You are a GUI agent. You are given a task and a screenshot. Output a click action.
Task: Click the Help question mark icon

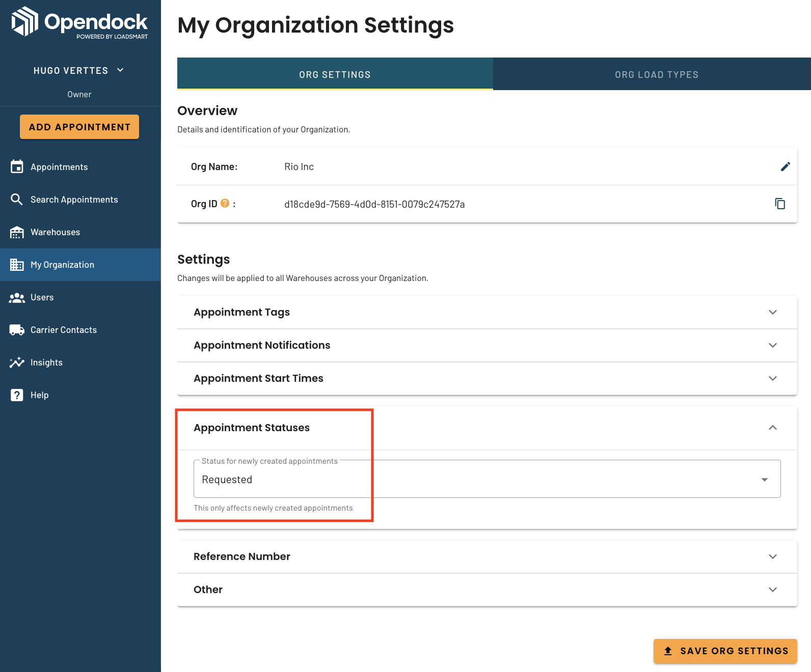(x=17, y=395)
